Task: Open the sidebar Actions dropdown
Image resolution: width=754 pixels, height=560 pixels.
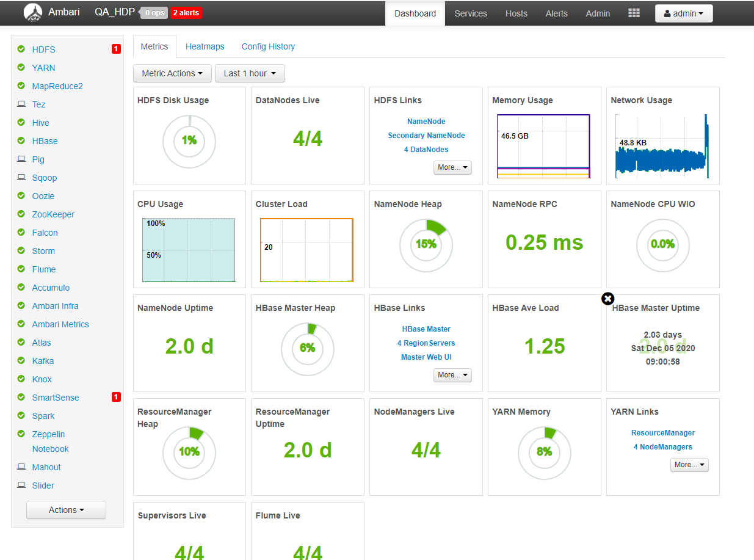Action: point(66,510)
